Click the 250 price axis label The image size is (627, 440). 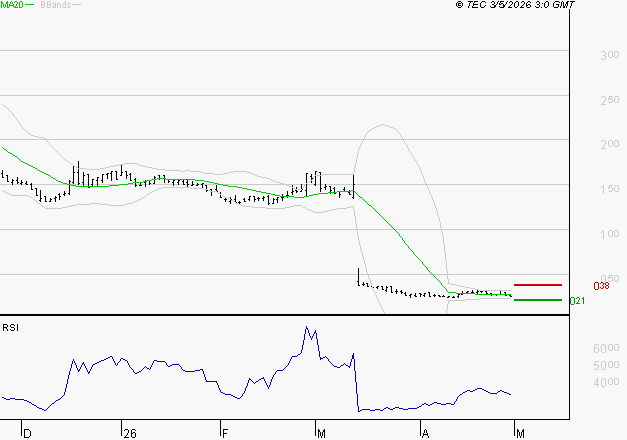coord(610,100)
